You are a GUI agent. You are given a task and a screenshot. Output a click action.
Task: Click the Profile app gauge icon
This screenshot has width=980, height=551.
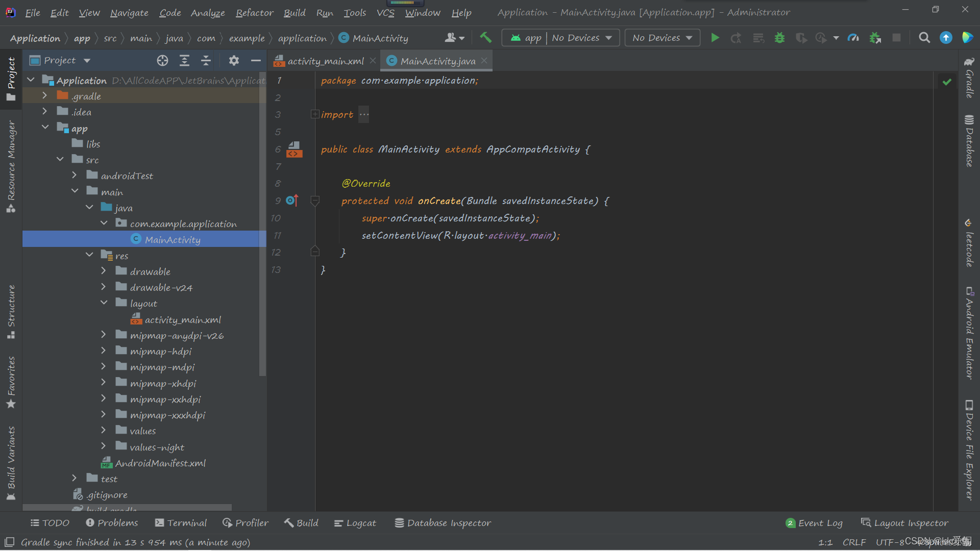click(x=853, y=38)
